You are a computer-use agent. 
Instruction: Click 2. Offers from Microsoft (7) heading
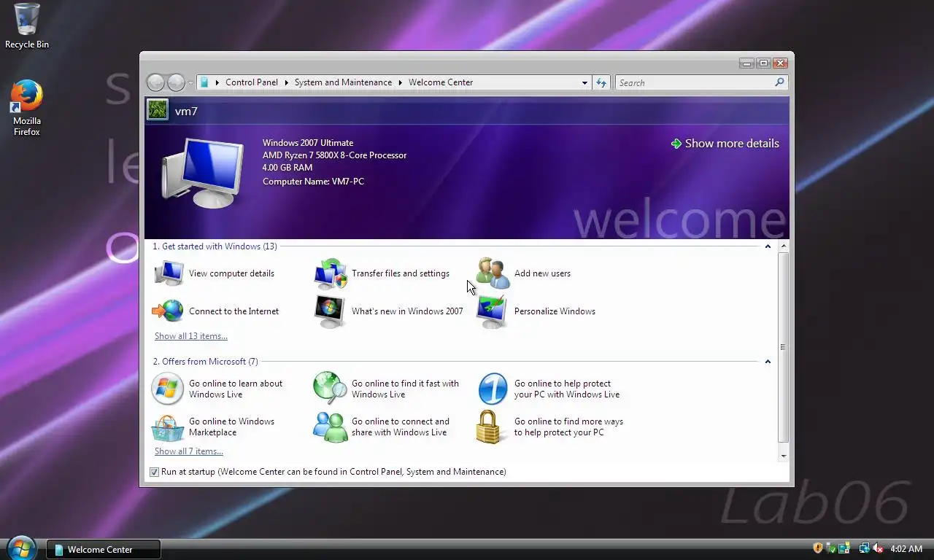coord(205,362)
